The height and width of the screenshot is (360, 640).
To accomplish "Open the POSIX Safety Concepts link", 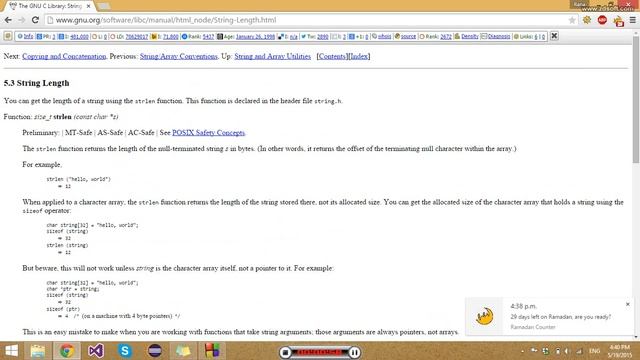I will pos(208,133).
